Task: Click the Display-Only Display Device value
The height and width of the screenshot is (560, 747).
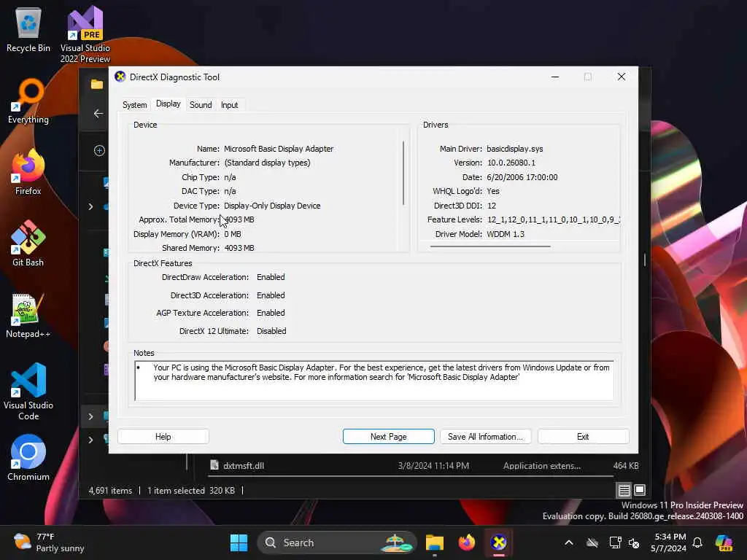Action: [x=272, y=206]
